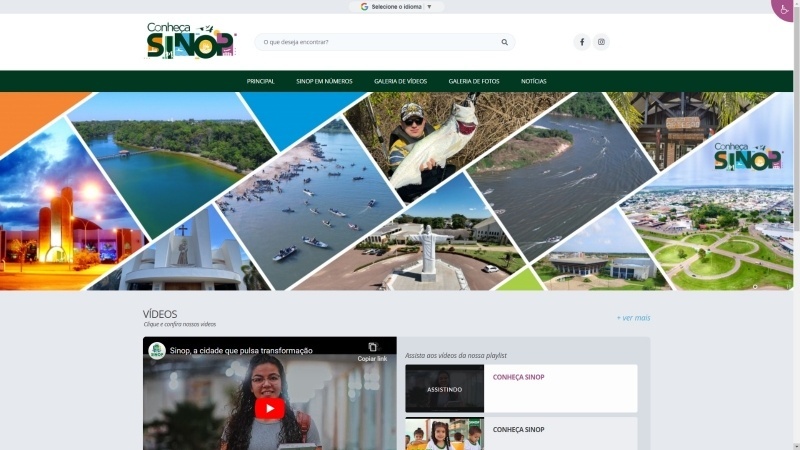Click first CONHEÇA SINOP playlist title
This screenshot has width=800, height=450.
[518, 377]
